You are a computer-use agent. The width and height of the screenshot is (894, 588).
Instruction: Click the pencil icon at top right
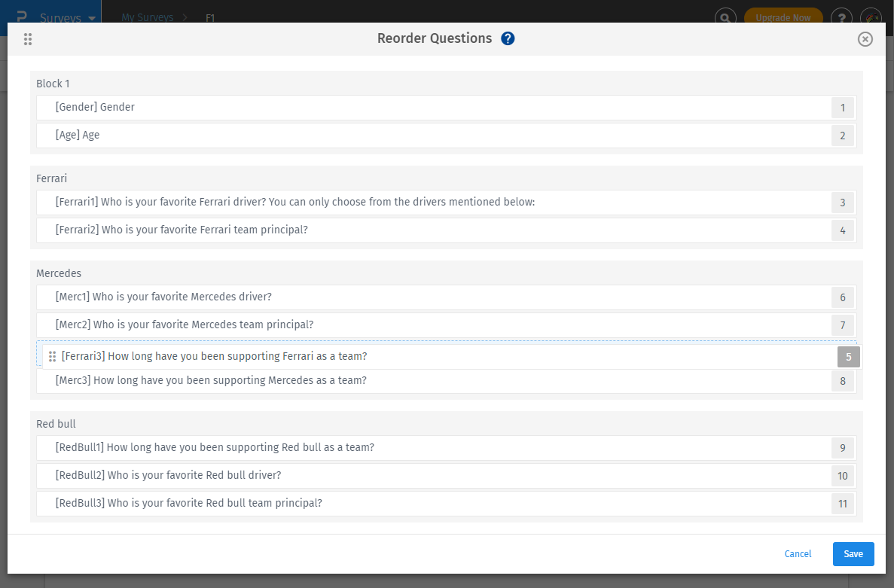point(871,17)
